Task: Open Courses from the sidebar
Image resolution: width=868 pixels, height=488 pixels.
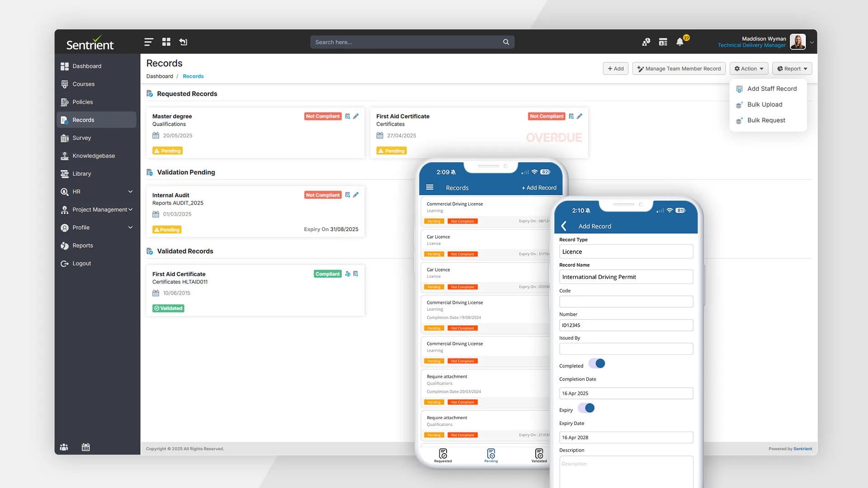Action: 83,84
